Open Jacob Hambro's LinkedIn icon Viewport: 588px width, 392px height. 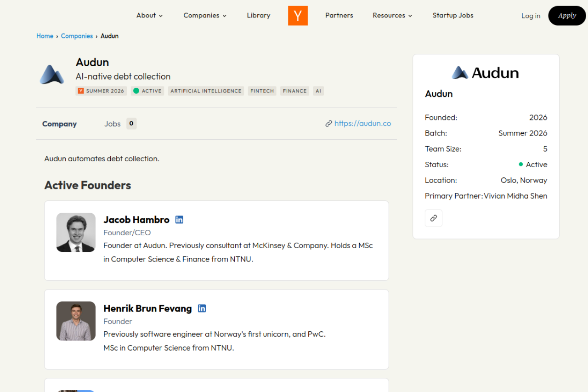[x=180, y=220]
